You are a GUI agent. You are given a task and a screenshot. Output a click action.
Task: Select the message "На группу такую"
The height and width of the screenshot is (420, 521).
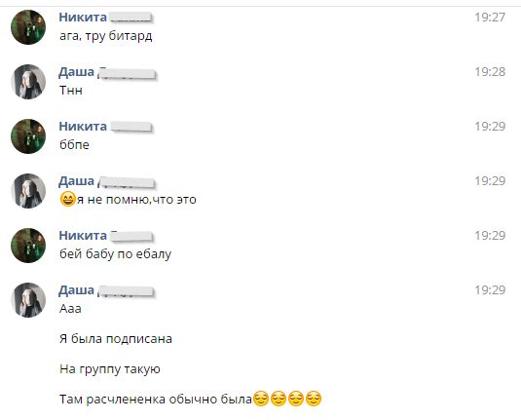(x=110, y=369)
